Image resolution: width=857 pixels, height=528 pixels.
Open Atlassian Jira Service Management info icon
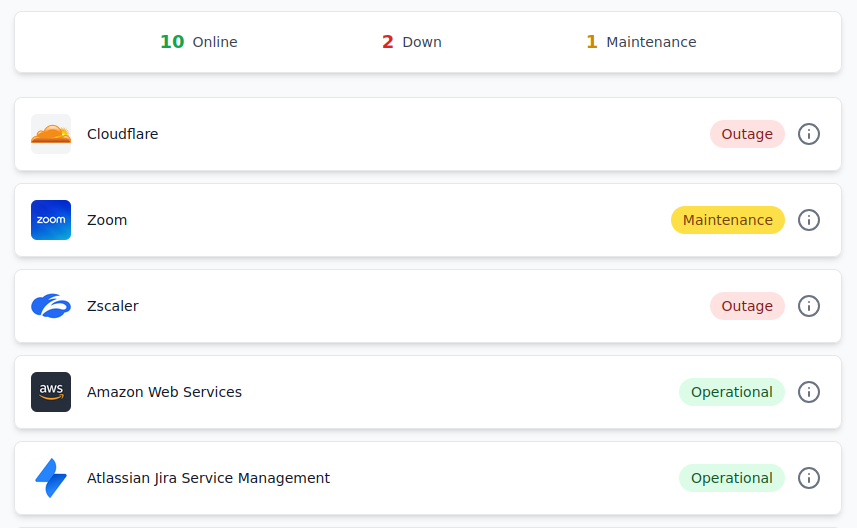pos(809,478)
